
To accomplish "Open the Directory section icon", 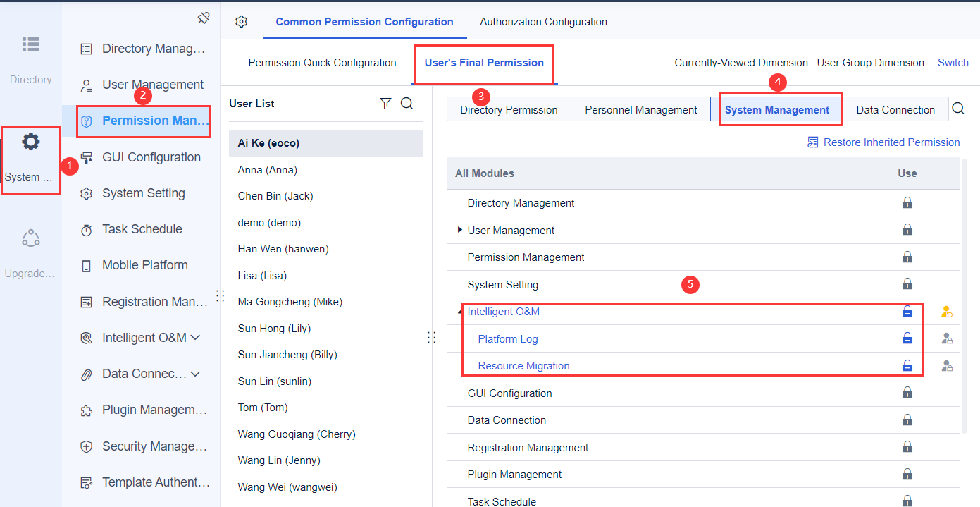I will (x=30, y=44).
